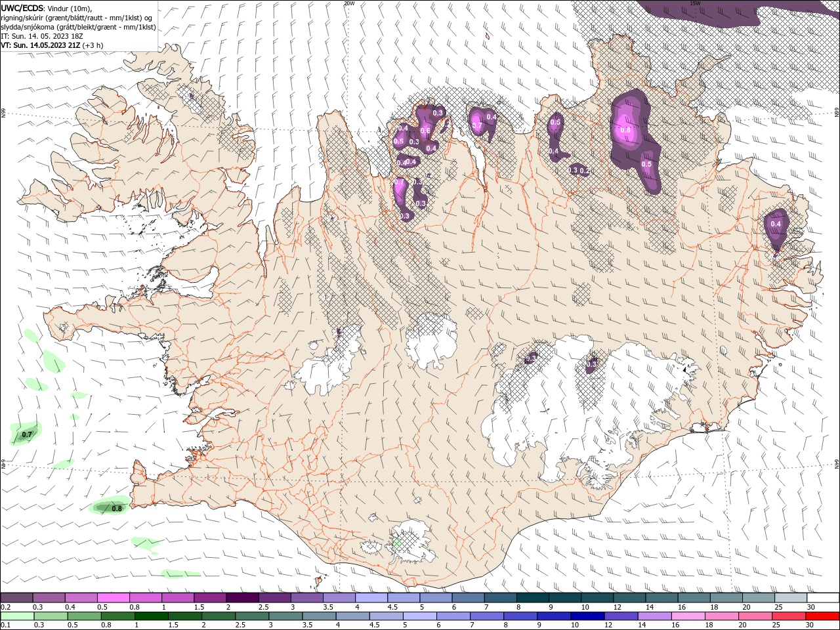This screenshot has height=630, width=840.
Task: Click the 0.8 snow value in the large northeast purple area
Action: pos(625,130)
